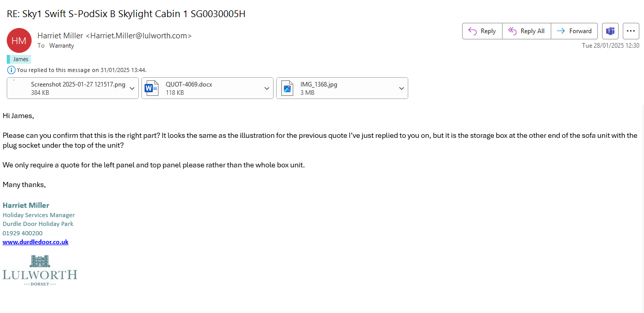Select the Warranty recipient name
The image size is (644, 313).
point(62,46)
